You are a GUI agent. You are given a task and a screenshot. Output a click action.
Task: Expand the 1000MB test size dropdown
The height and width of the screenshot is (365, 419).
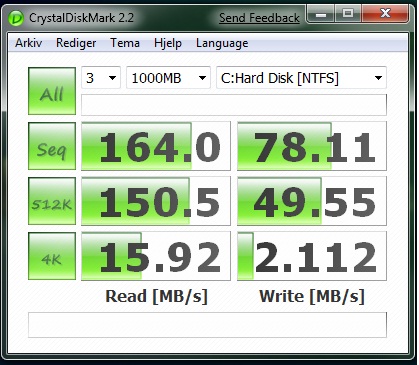168,78
